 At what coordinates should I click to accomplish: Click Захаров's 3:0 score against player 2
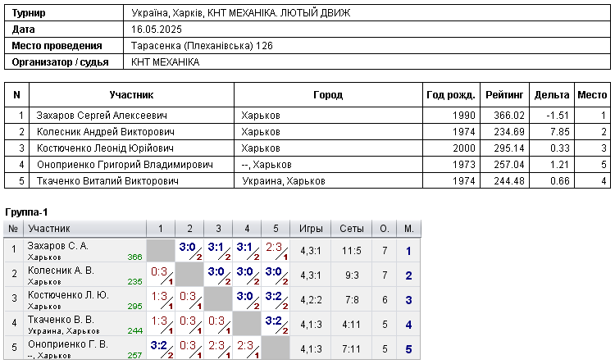(189, 250)
